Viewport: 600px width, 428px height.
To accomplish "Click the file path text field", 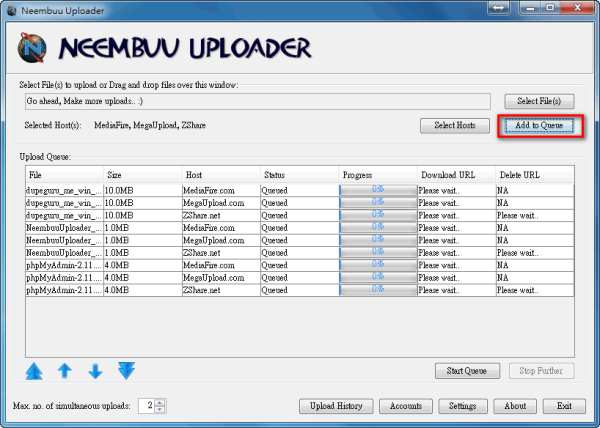I will point(258,101).
